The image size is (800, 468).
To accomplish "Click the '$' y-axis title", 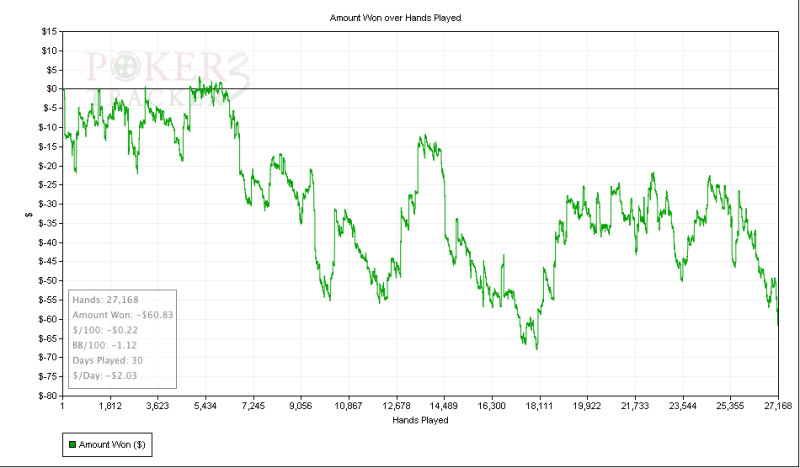I will pyautogui.click(x=29, y=214).
